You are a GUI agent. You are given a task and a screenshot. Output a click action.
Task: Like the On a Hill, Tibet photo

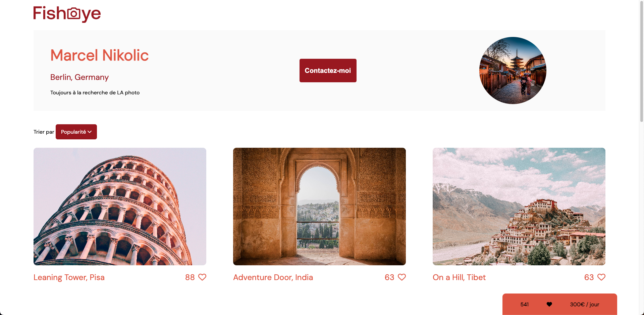[x=601, y=277]
